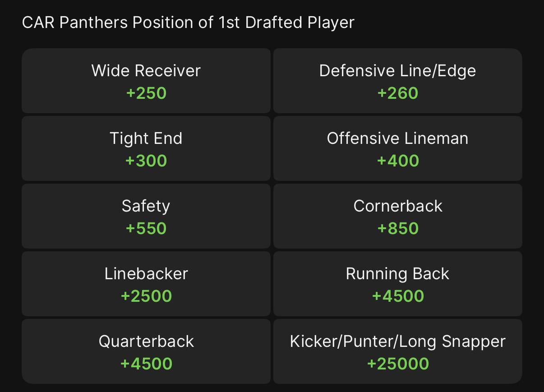Tap the Tight End +300 selection
544x392 pixels.
click(x=146, y=148)
